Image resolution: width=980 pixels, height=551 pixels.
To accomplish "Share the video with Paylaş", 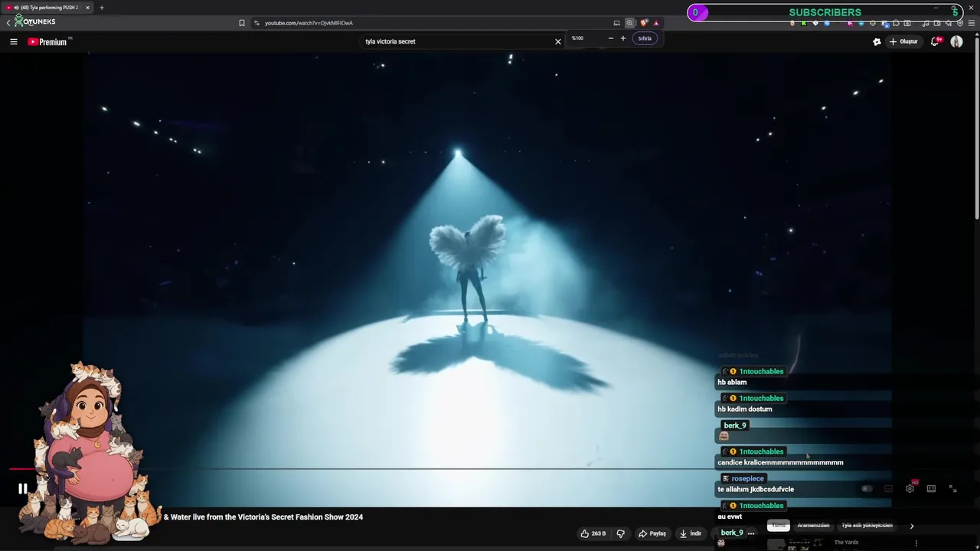I will pyautogui.click(x=652, y=533).
